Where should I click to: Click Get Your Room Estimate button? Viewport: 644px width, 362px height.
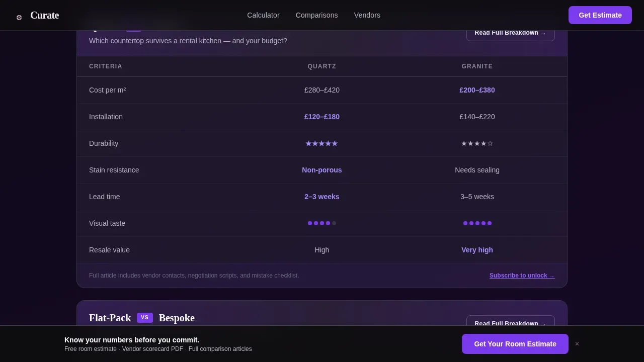coord(515,344)
